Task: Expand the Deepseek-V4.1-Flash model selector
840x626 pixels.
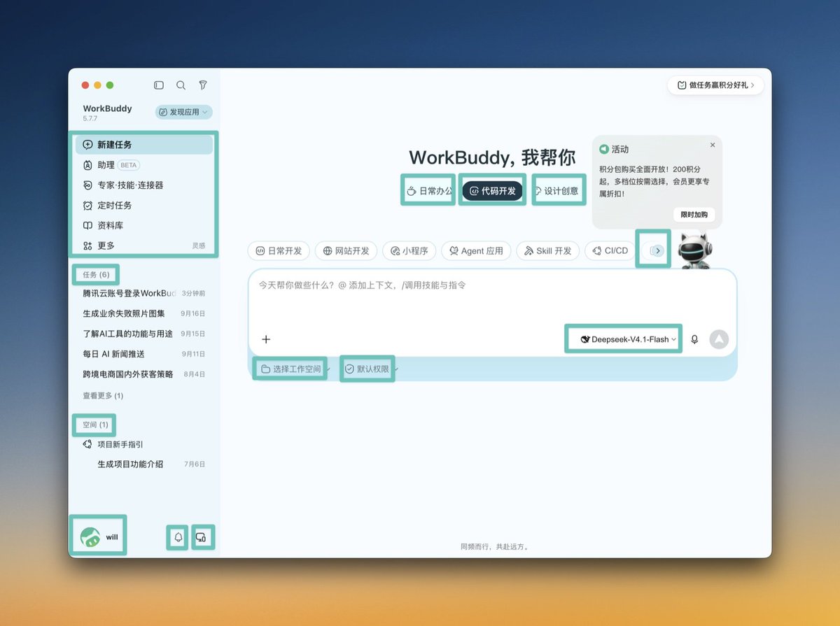Action: 629,339
